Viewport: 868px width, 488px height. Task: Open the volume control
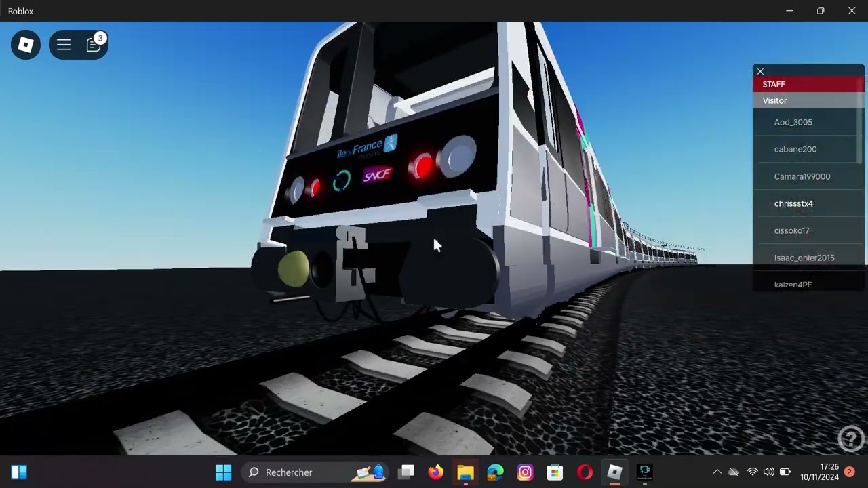tap(768, 472)
